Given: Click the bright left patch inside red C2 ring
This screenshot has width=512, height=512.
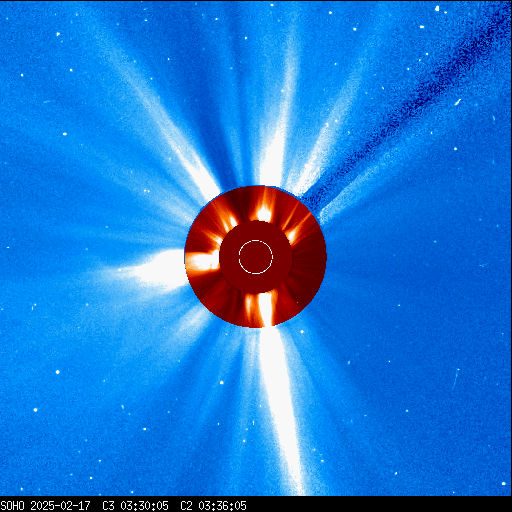Looking at the screenshot, I should [x=202, y=261].
